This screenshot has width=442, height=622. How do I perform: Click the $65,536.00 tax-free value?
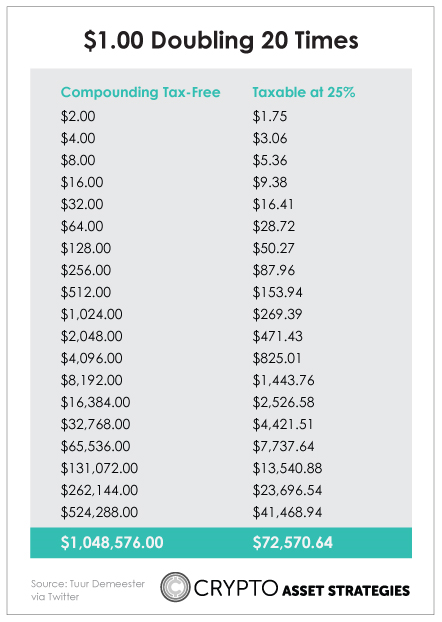[x=95, y=446]
